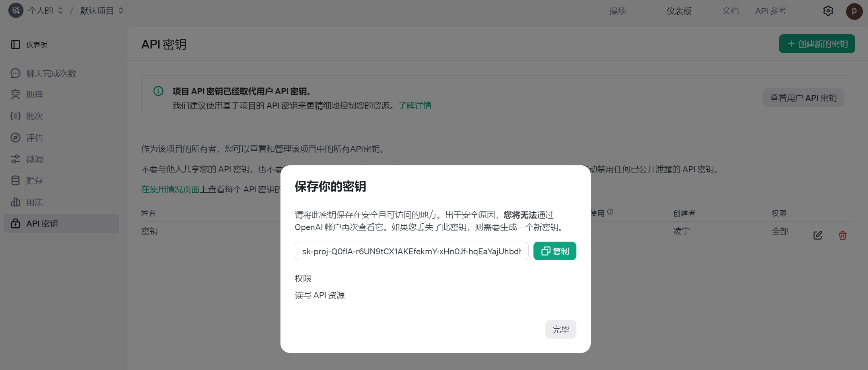
Task: Click the organization avatar icon at top left
Action: coord(16,11)
